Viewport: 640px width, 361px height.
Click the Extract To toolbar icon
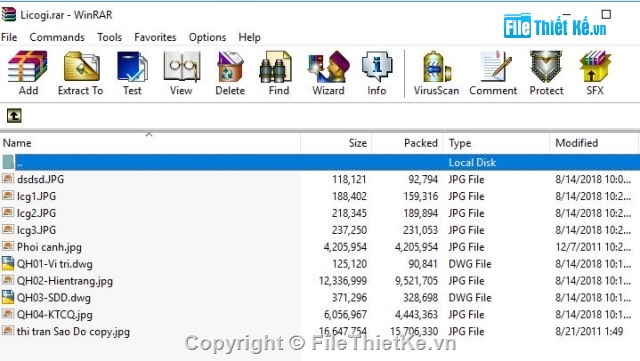click(x=81, y=66)
